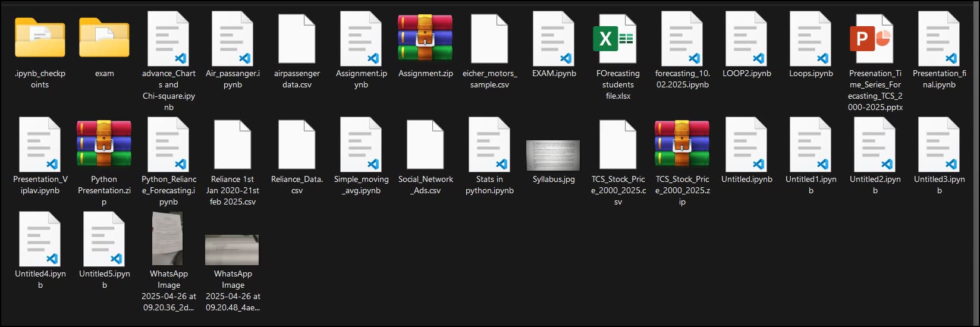Select the eicher_motors_sample.csv file
The height and width of the screenshot is (327, 980).
(x=489, y=38)
